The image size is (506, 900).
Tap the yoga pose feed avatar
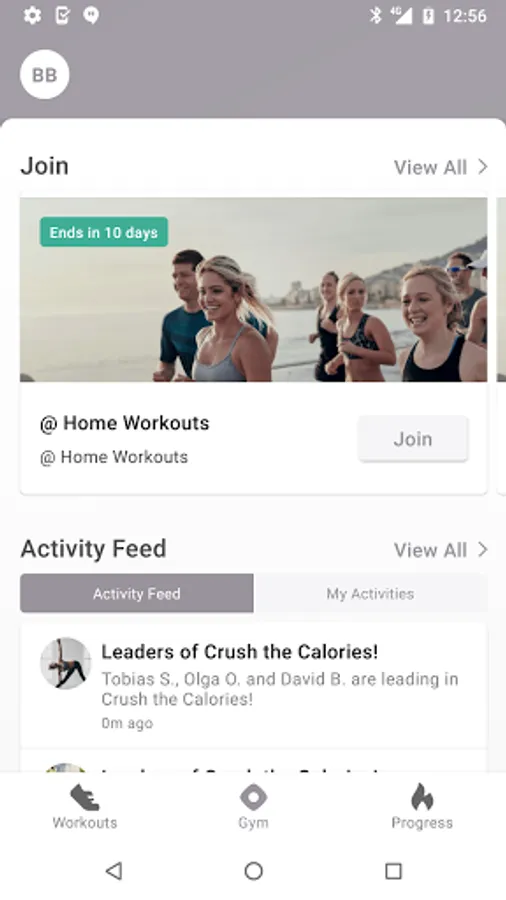tap(65, 663)
